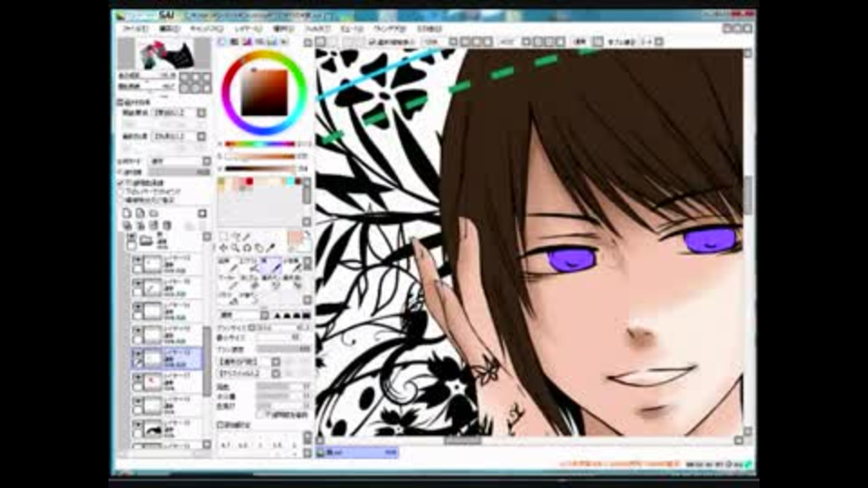Viewport: 868px width, 488px height.
Task: Adjust the layer opacity slider
Action: (x=179, y=172)
